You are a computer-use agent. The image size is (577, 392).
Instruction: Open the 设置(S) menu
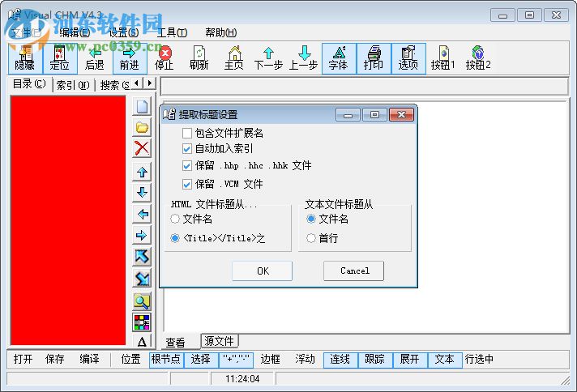(x=124, y=32)
